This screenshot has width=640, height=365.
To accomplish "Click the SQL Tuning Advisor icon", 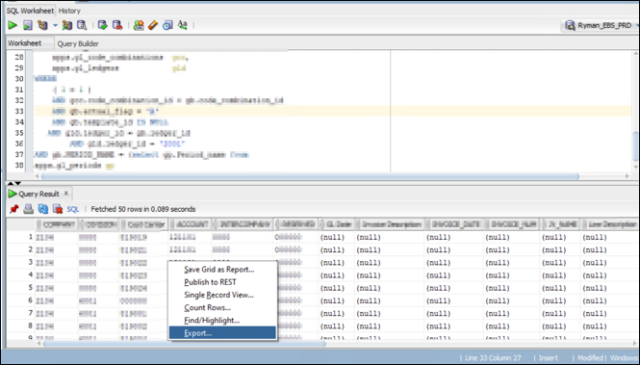I will click(82, 25).
